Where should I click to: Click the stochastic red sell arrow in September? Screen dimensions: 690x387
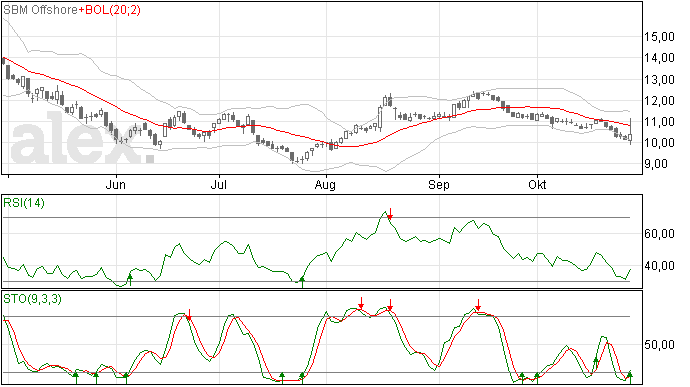(478, 305)
